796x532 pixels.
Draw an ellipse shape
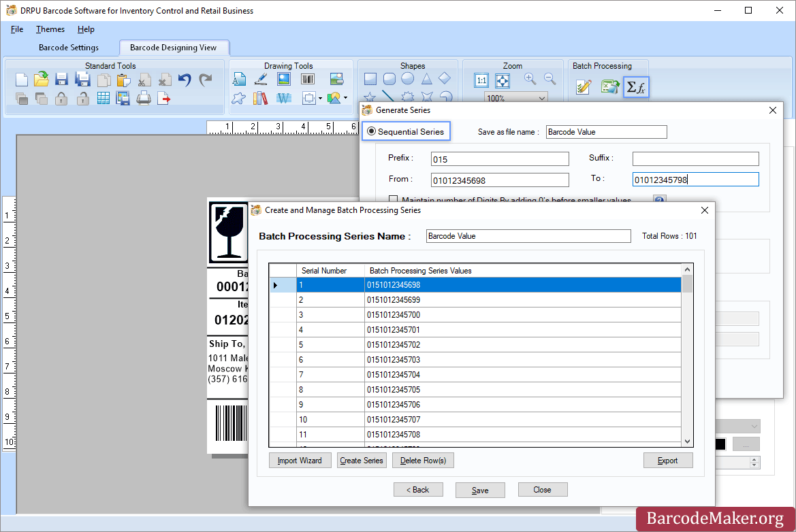click(408, 79)
